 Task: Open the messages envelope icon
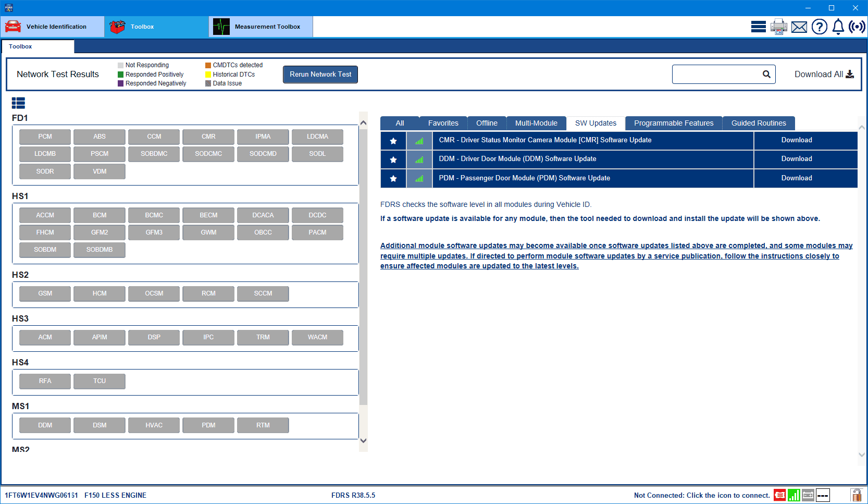point(799,27)
